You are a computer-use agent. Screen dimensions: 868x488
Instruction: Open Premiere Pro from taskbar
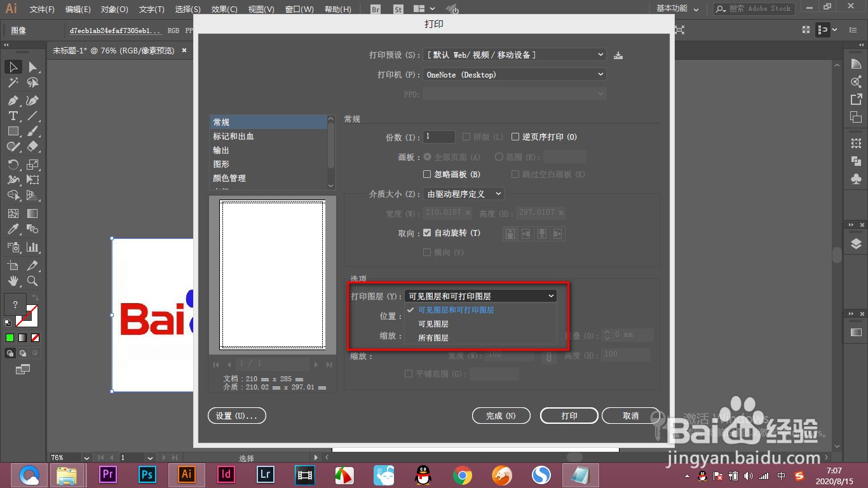click(107, 474)
